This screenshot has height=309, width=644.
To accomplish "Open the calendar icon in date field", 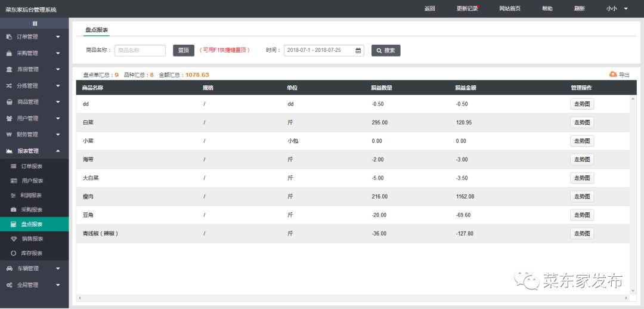I will coord(358,51).
